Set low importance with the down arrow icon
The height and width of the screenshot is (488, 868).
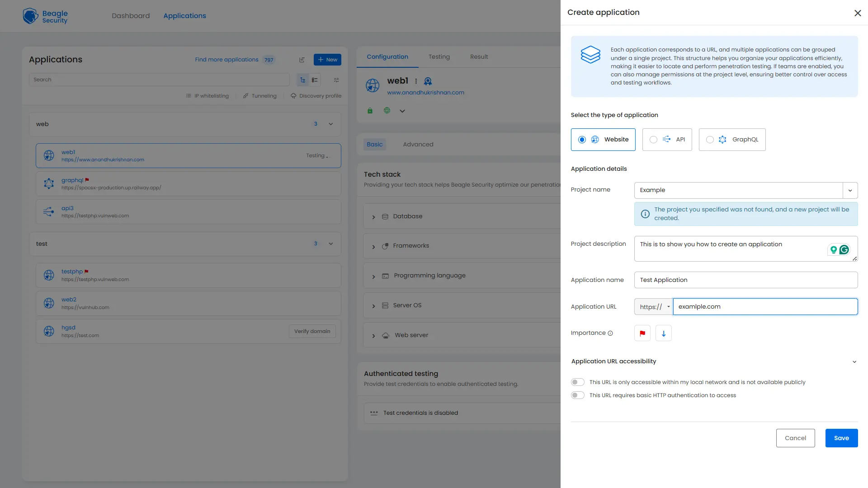[x=663, y=333]
